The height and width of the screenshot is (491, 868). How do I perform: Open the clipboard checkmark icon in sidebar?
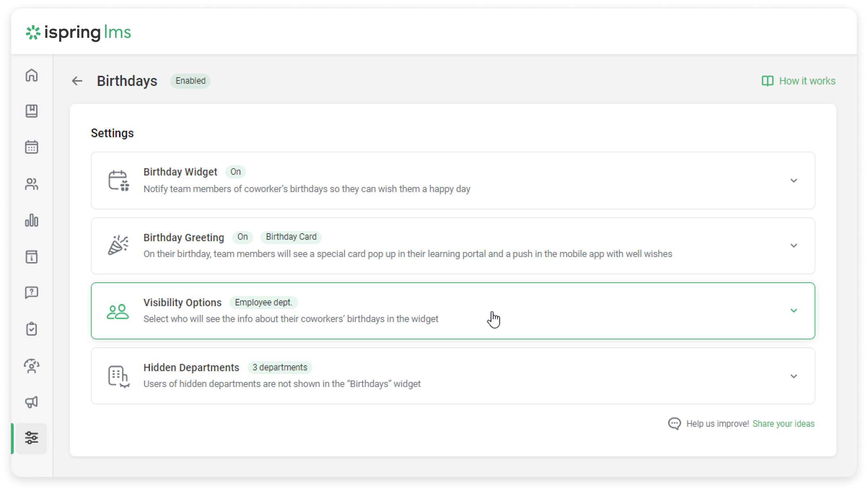(32, 329)
